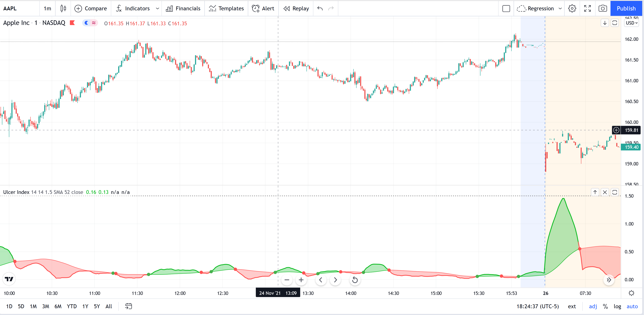
Task: Click the red flag symbol marker
Action: (72, 23)
